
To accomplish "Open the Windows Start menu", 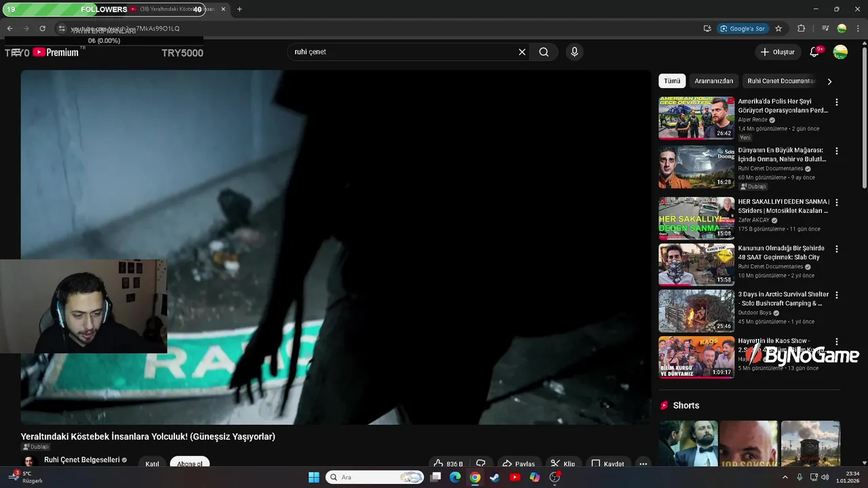I will coord(314,477).
